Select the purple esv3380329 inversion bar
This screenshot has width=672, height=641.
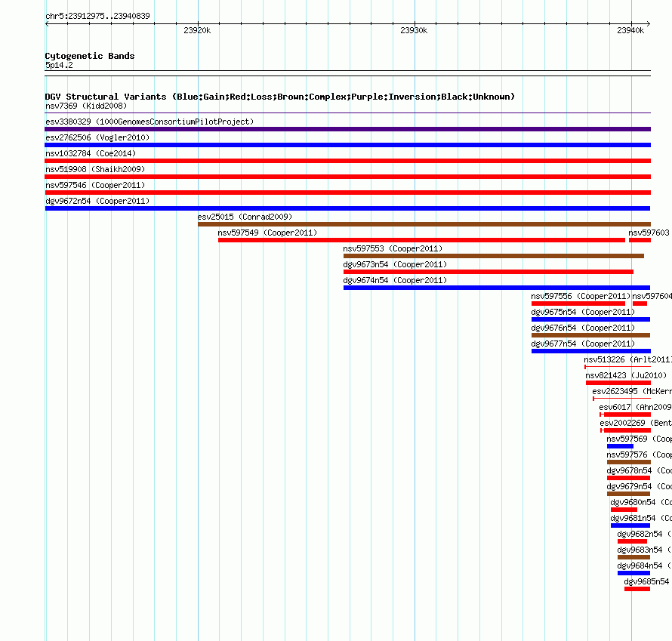click(347, 129)
